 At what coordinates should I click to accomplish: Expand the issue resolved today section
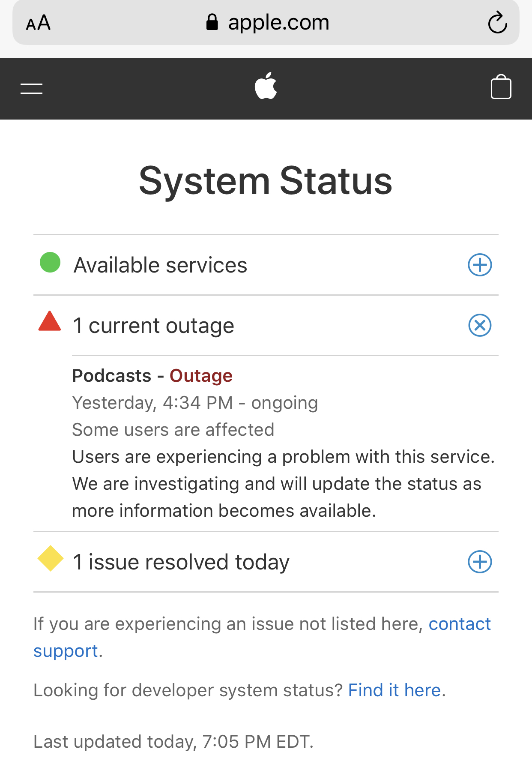pos(480,562)
